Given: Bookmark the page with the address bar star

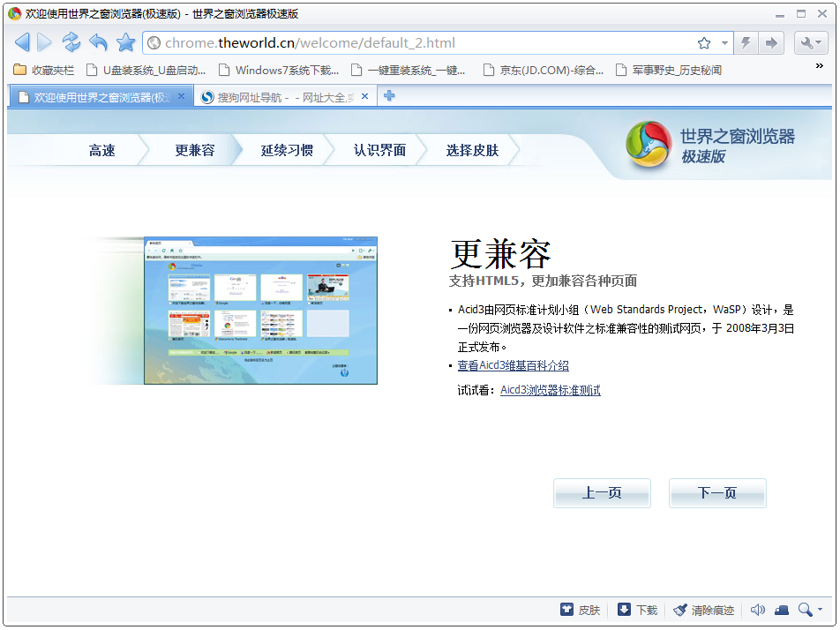Looking at the screenshot, I should point(704,43).
